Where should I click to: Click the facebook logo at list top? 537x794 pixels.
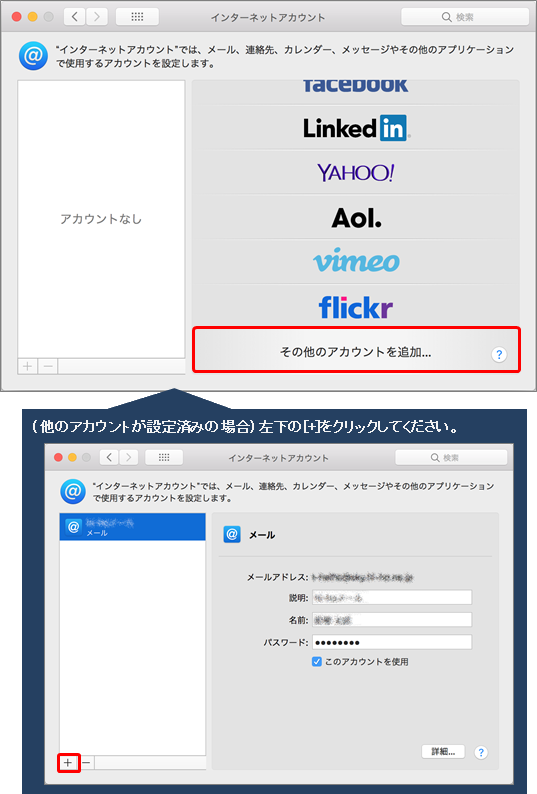point(356,86)
